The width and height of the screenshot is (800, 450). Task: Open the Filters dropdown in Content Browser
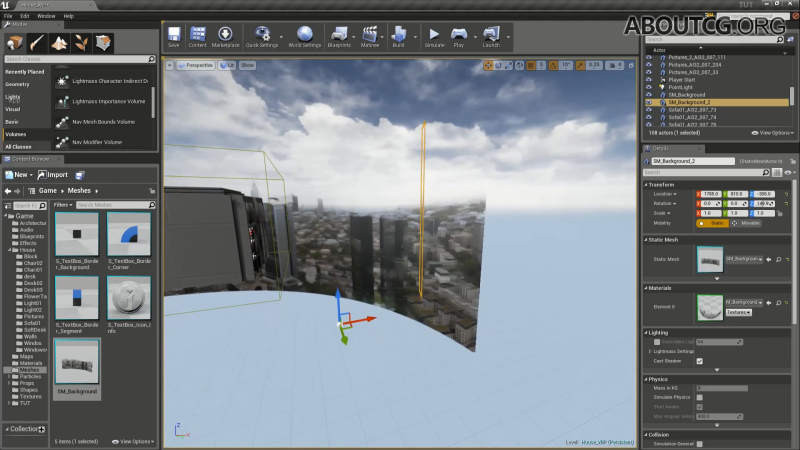63,205
